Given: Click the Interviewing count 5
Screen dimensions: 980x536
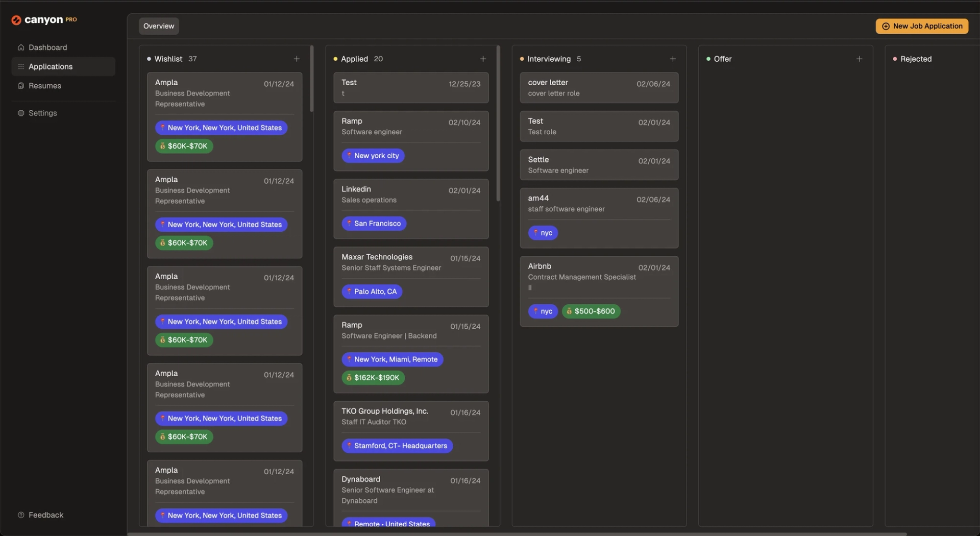Looking at the screenshot, I should pyautogui.click(x=579, y=59).
